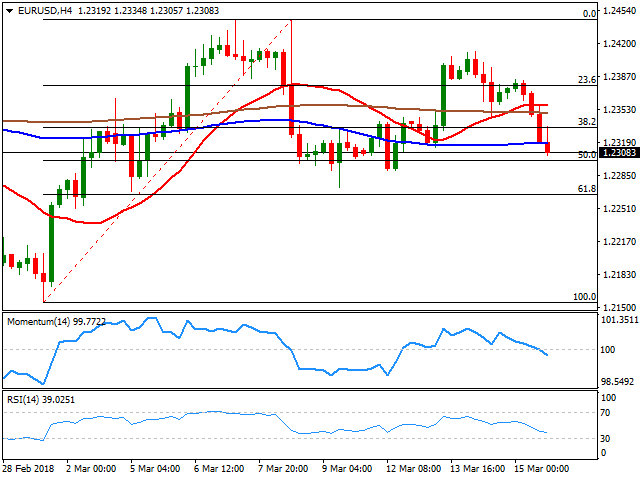Click the 6 Mar 12:00 time label
The height and width of the screenshot is (480, 640).
219,468
